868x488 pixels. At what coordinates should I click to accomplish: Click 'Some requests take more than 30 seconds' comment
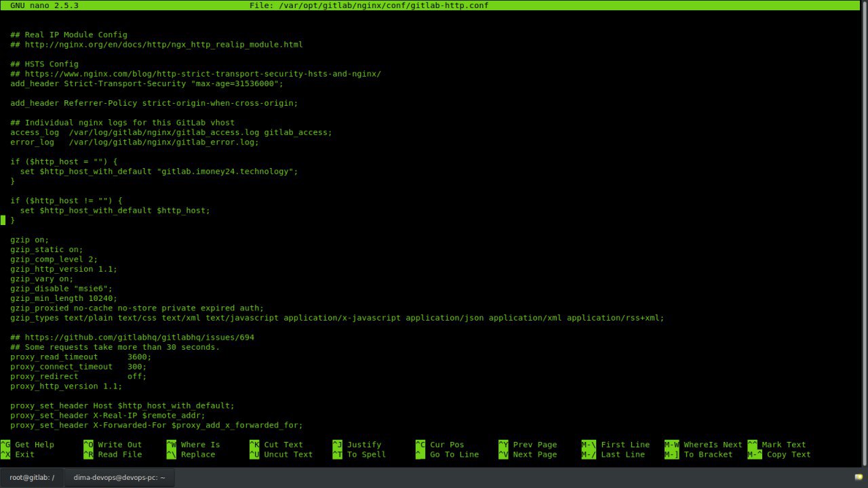tap(115, 347)
